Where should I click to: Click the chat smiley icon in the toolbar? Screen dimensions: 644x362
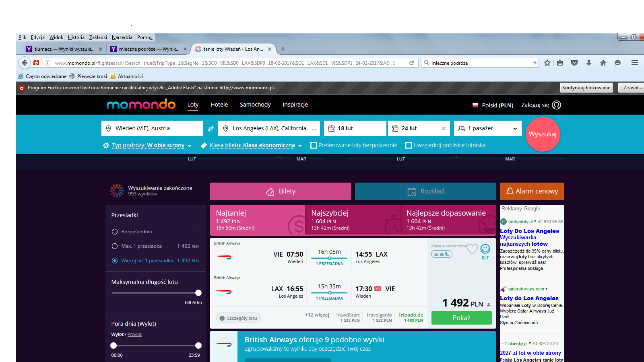coord(617,63)
